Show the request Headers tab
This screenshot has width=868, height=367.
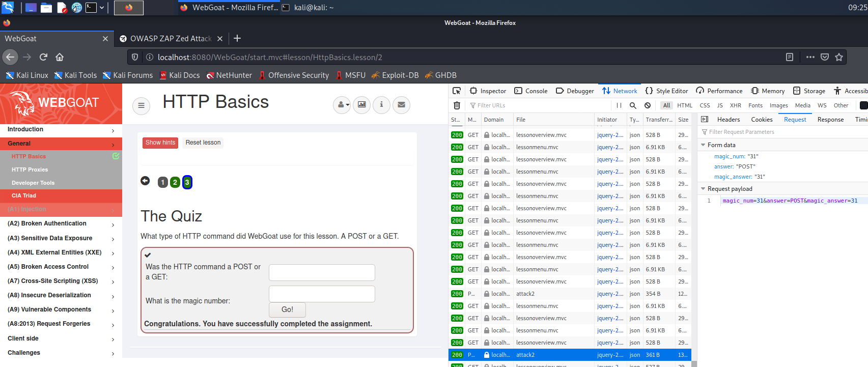pyautogui.click(x=729, y=120)
